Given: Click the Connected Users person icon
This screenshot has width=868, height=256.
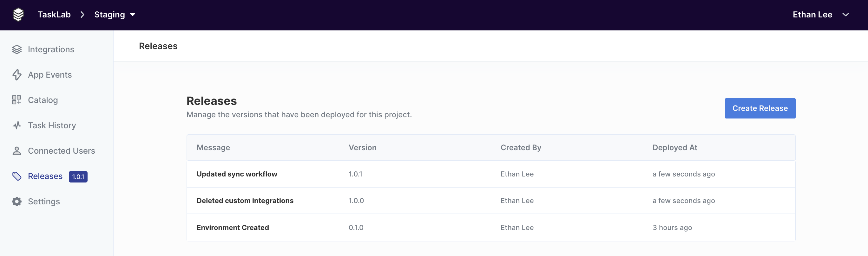Looking at the screenshot, I should (x=17, y=151).
